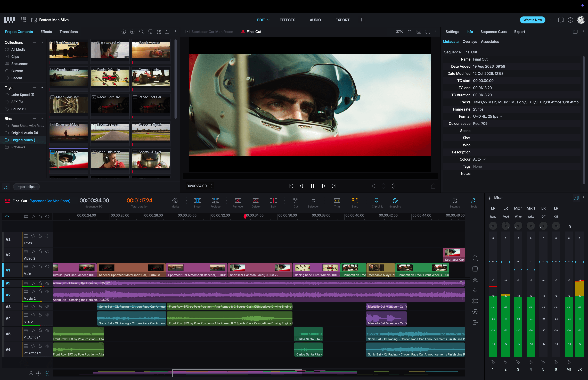Lock the A6 Pit Atmos 2 track
Screen dimensions: 588x380
coord(40,346)
